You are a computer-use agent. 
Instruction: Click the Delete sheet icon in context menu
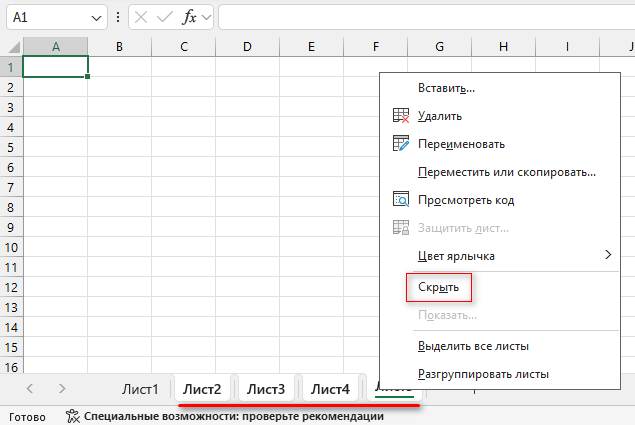(401, 116)
